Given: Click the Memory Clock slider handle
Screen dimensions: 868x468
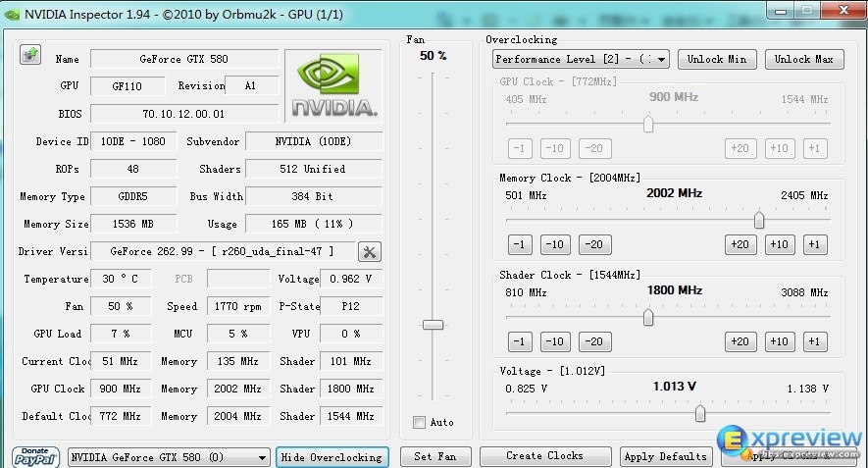Looking at the screenshot, I should coord(759,220).
